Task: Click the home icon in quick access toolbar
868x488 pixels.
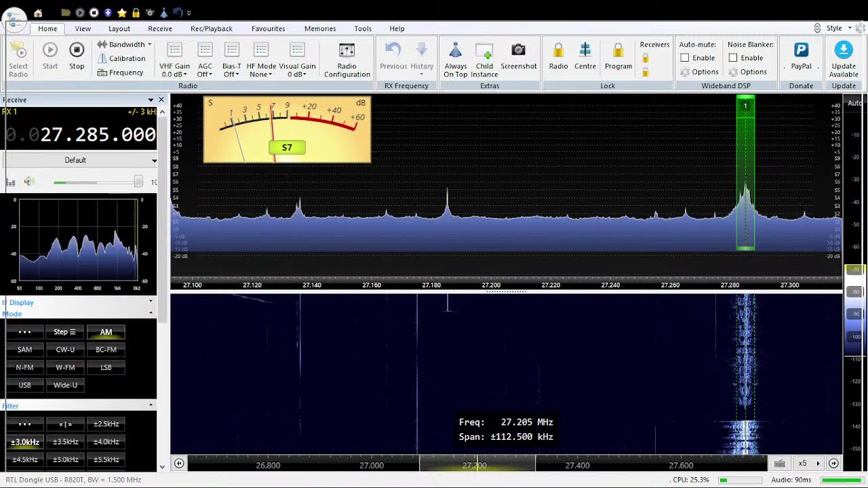Action: point(38,13)
